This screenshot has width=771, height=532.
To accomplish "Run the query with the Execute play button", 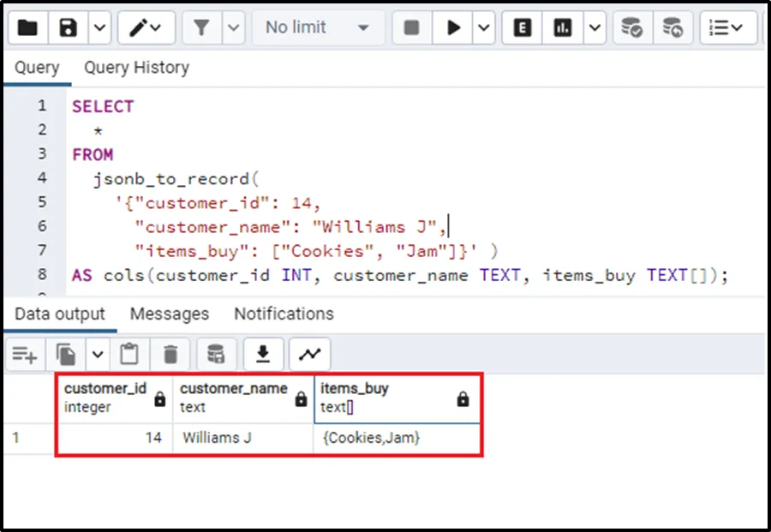I will [x=452, y=28].
